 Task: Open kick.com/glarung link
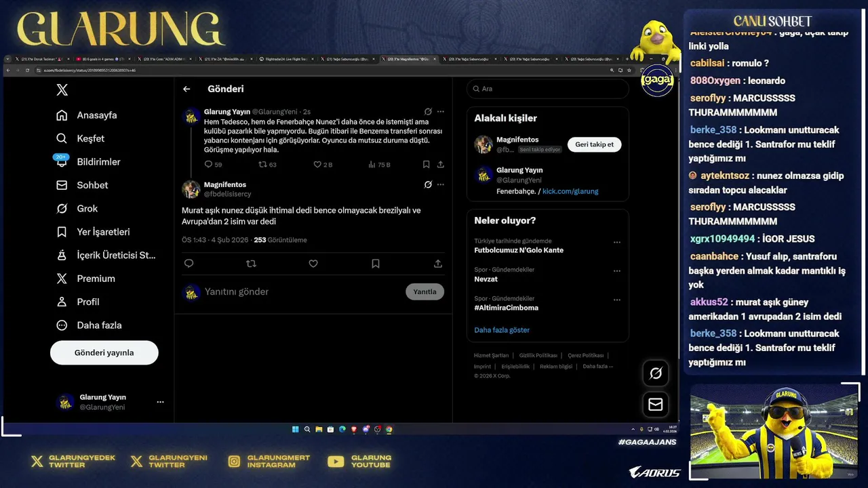tap(570, 191)
